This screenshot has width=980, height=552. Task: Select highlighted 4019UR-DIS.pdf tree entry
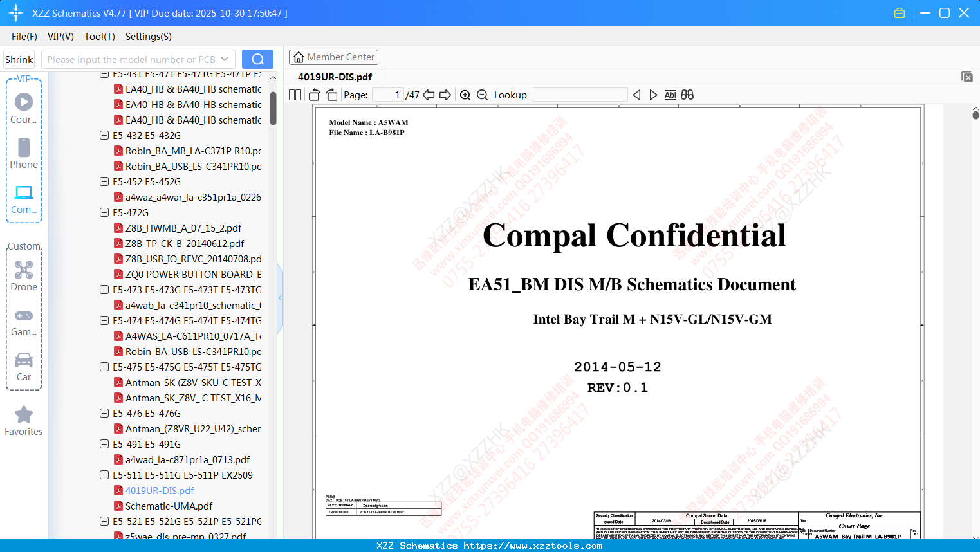click(x=160, y=490)
